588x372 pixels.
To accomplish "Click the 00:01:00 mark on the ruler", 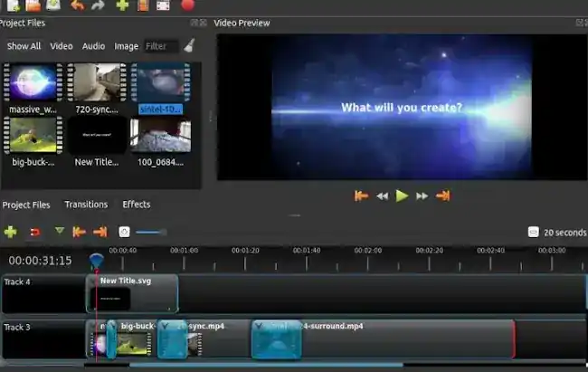I will click(x=184, y=251).
